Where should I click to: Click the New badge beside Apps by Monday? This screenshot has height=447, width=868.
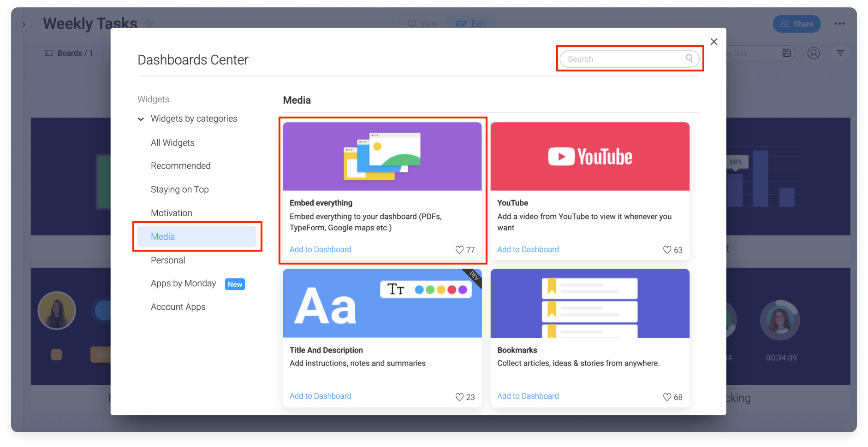[235, 284]
